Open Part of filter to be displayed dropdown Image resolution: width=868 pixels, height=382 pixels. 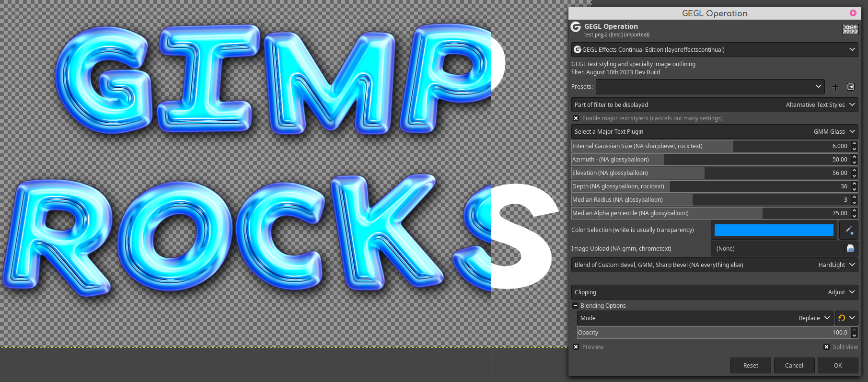[715, 104]
